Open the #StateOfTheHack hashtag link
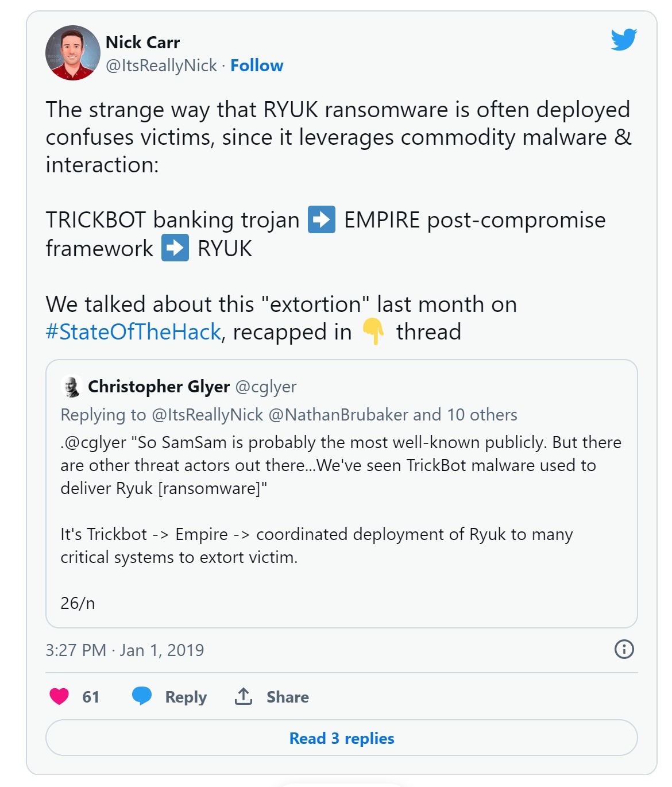 [133, 332]
